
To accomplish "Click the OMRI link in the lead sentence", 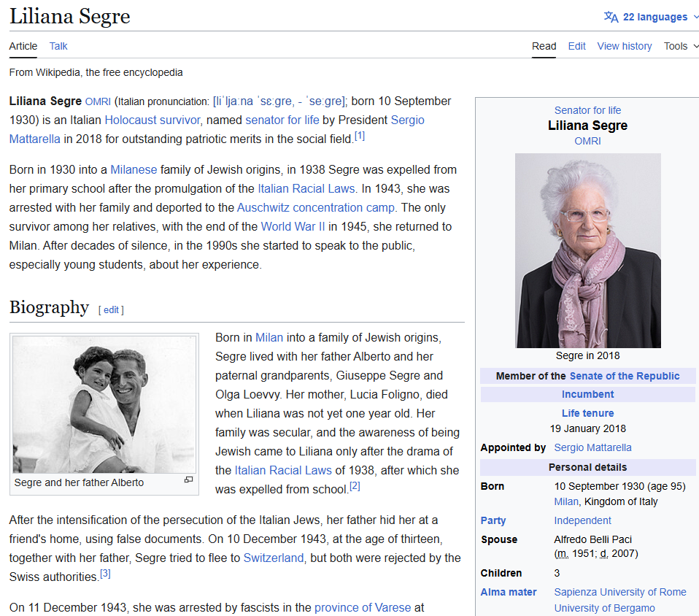I will tap(98, 101).
